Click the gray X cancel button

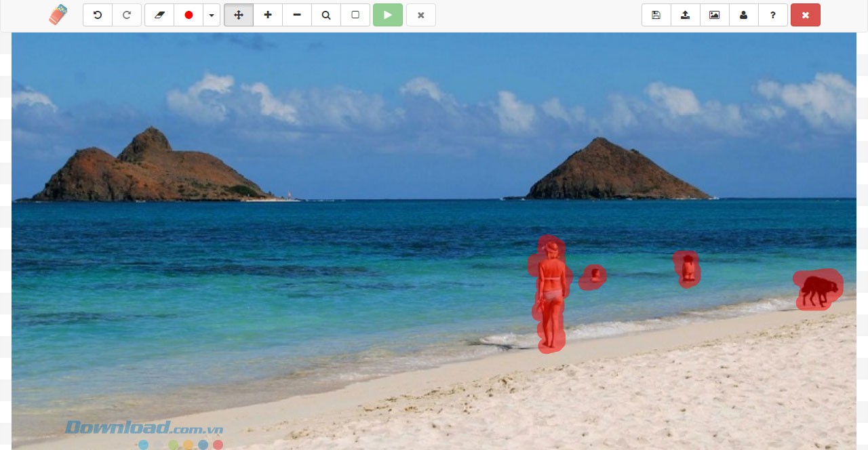tap(420, 15)
